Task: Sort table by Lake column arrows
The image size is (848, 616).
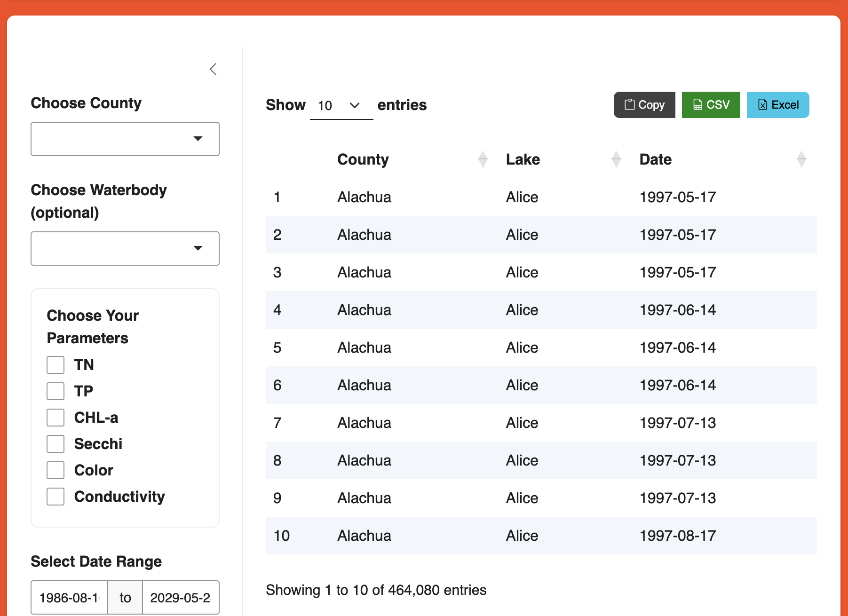Action: (616, 159)
